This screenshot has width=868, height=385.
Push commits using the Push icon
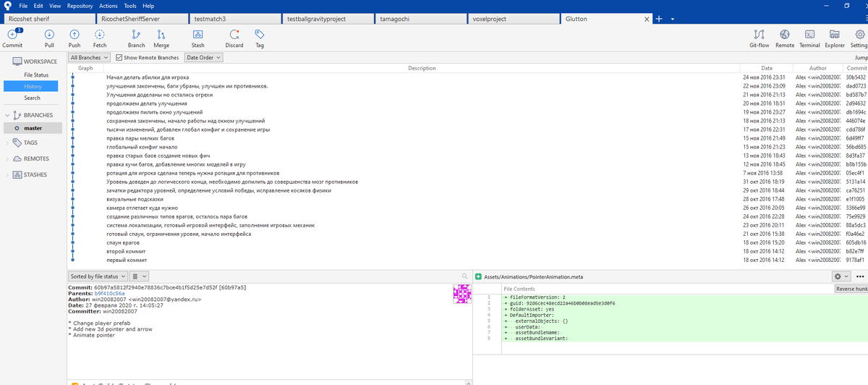pyautogui.click(x=75, y=34)
